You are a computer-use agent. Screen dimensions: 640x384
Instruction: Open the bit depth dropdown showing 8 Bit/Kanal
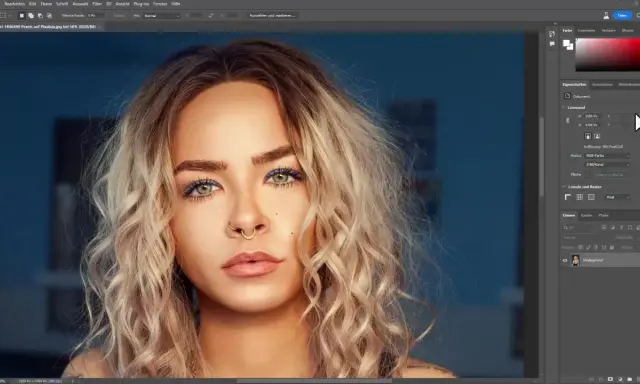[x=607, y=164]
